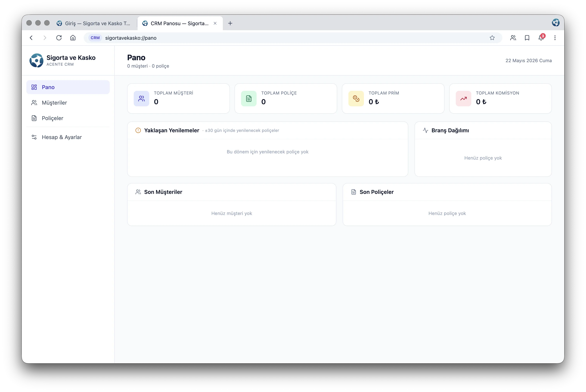This screenshot has height=392, width=586.
Task: Reload the page with refresh icon
Action: point(59,38)
